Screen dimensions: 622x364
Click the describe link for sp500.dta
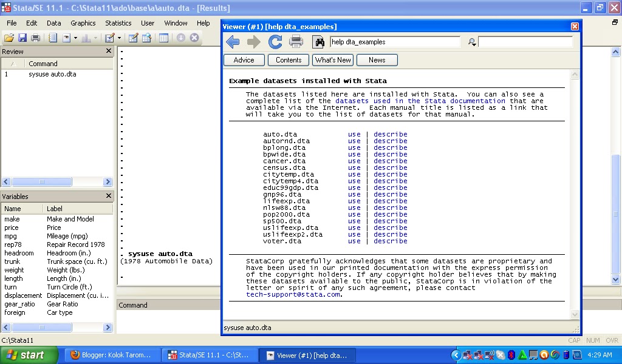coord(391,221)
